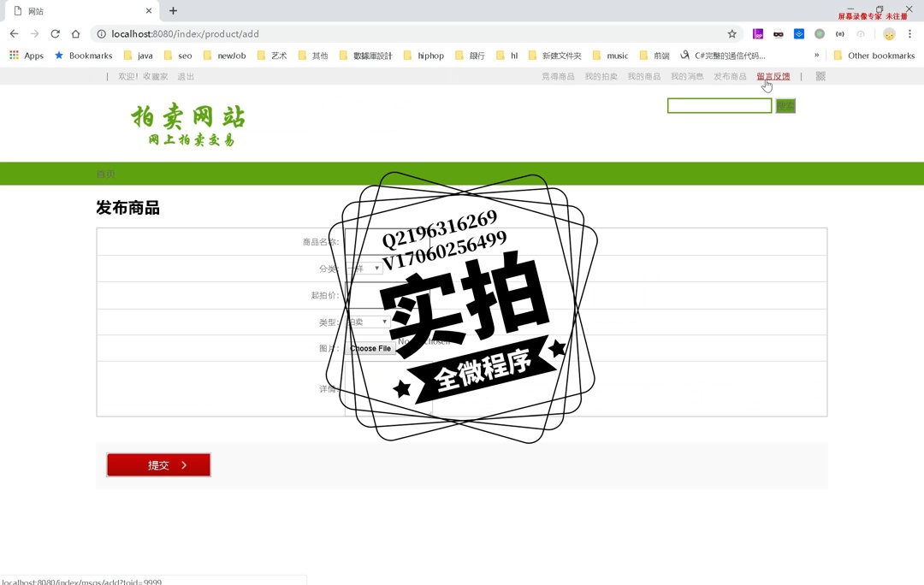924x585 pixels.
Task: Open the curly-braces extension icon
Action: pos(840,34)
